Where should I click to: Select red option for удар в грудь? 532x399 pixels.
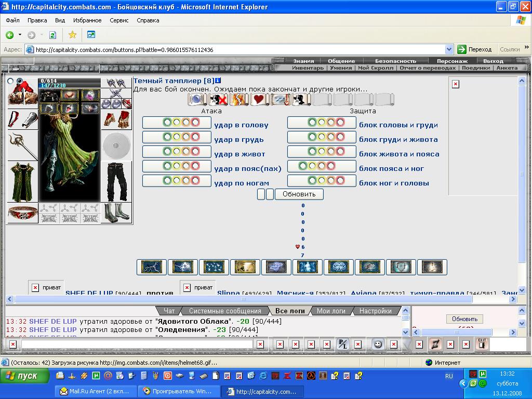pos(195,137)
